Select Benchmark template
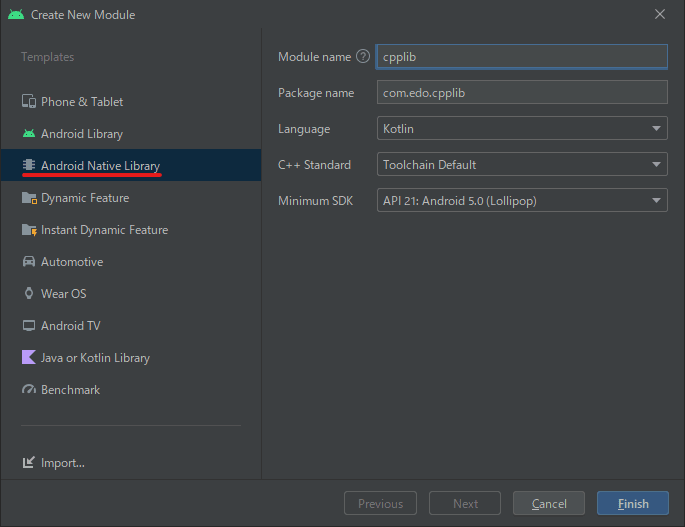The height and width of the screenshot is (527, 685). (x=131, y=389)
